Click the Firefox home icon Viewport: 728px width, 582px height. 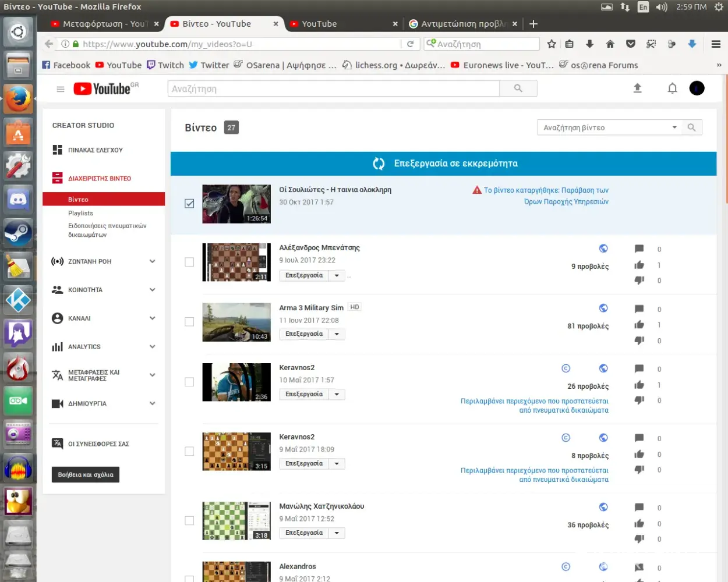click(610, 44)
